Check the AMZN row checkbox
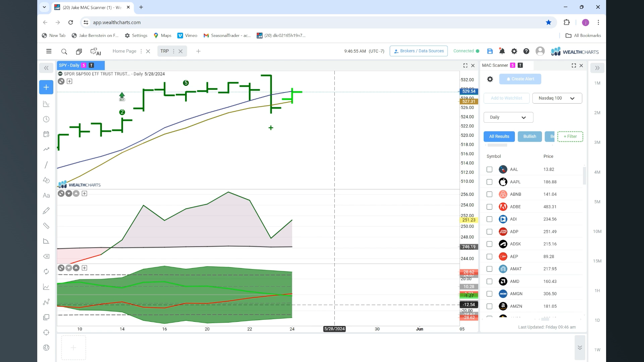The width and height of the screenshot is (644, 362). click(489, 306)
